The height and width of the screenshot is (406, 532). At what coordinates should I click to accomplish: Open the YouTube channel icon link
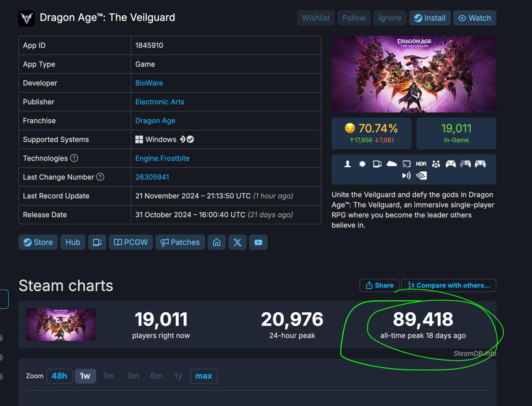(x=258, y=242)
